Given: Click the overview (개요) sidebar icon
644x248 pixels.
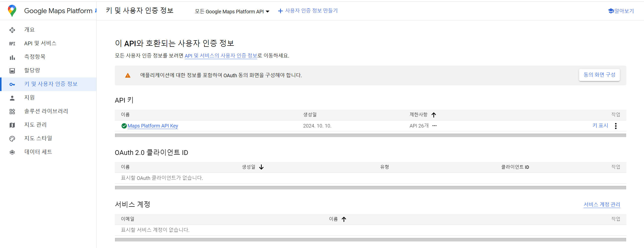Looking at the screenshot, I should click(x=12, y=30).
